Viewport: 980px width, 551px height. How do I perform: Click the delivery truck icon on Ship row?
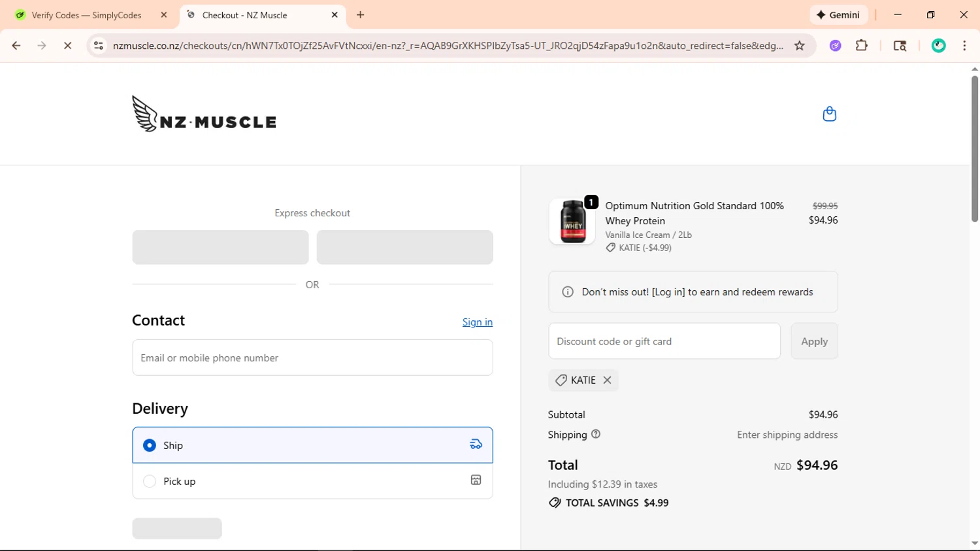(476, 444)
